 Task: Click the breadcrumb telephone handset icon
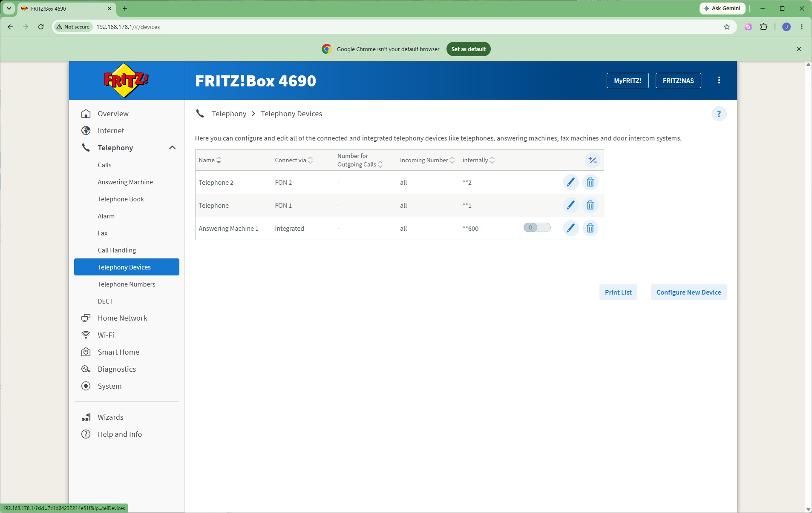(x=200, y=114)
